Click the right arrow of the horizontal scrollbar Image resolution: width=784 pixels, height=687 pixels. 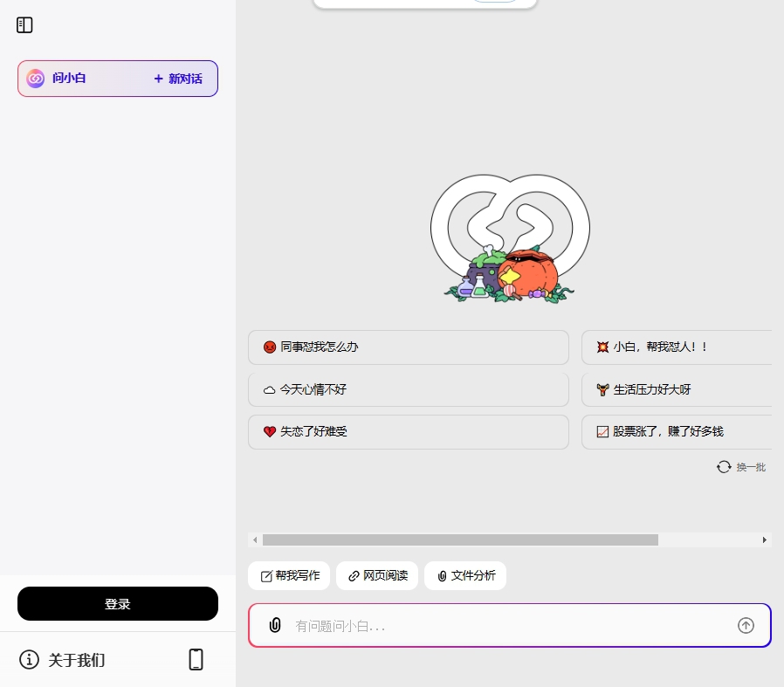pyautogui.click(x=764, y=540)
